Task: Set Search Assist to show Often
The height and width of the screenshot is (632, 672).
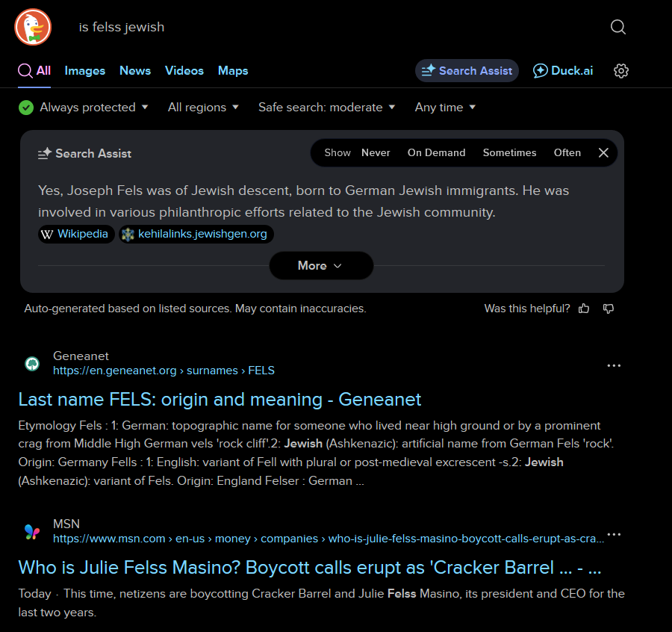Action: pyautogui.click(x=567, y=152)
